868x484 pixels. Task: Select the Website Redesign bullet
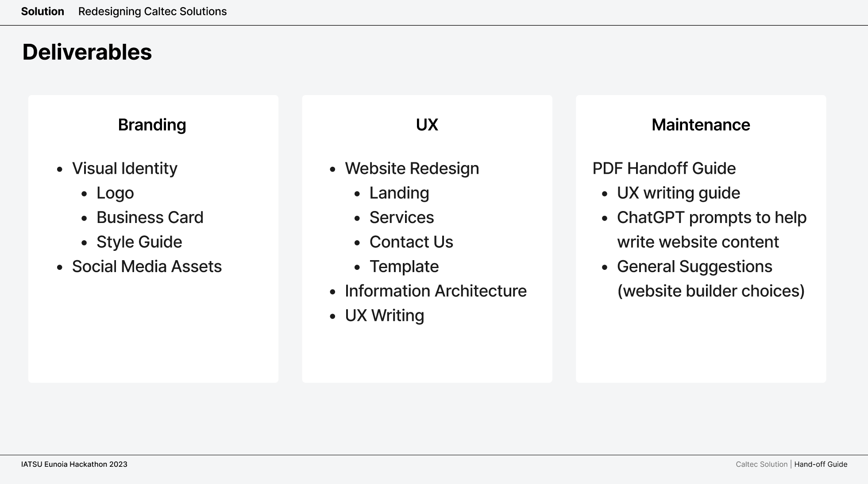(x=412, y=169)
